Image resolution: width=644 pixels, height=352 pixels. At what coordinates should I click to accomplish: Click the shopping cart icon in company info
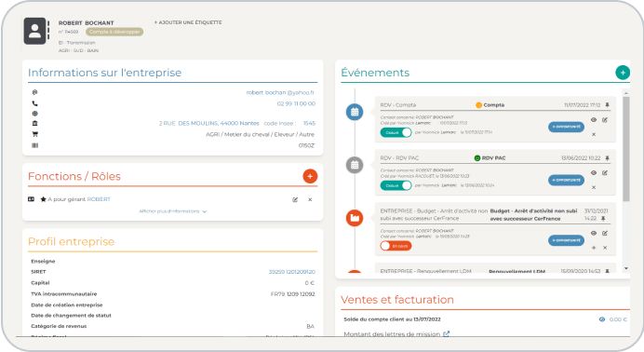click(35, 134)
